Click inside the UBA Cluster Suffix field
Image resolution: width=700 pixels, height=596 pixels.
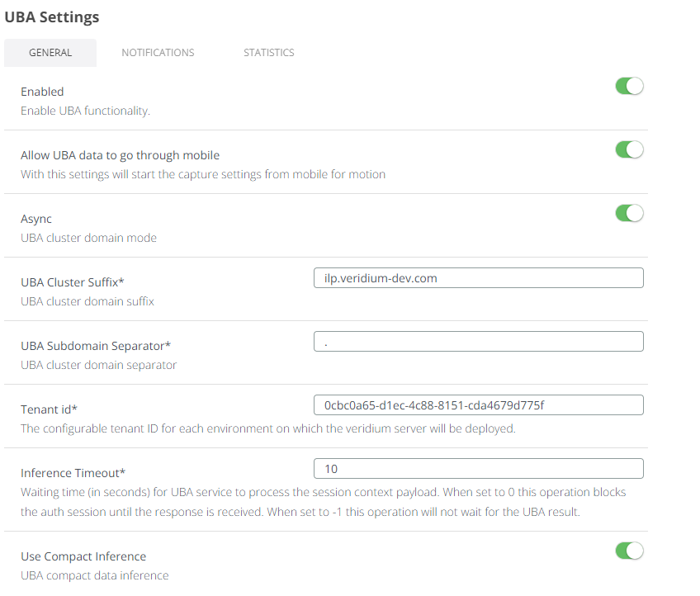click(x=479, y=277)
